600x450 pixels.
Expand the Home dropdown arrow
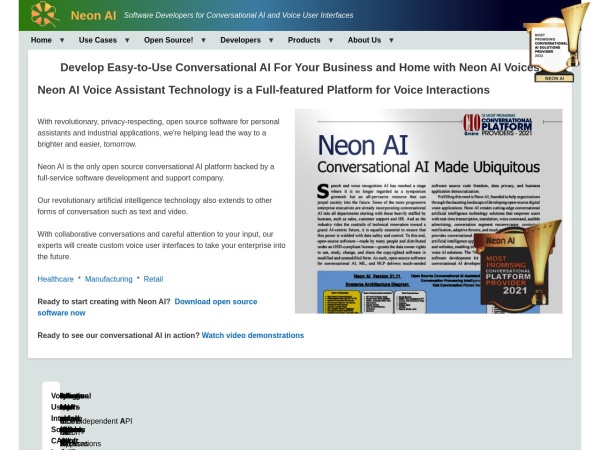coord(62,40)
